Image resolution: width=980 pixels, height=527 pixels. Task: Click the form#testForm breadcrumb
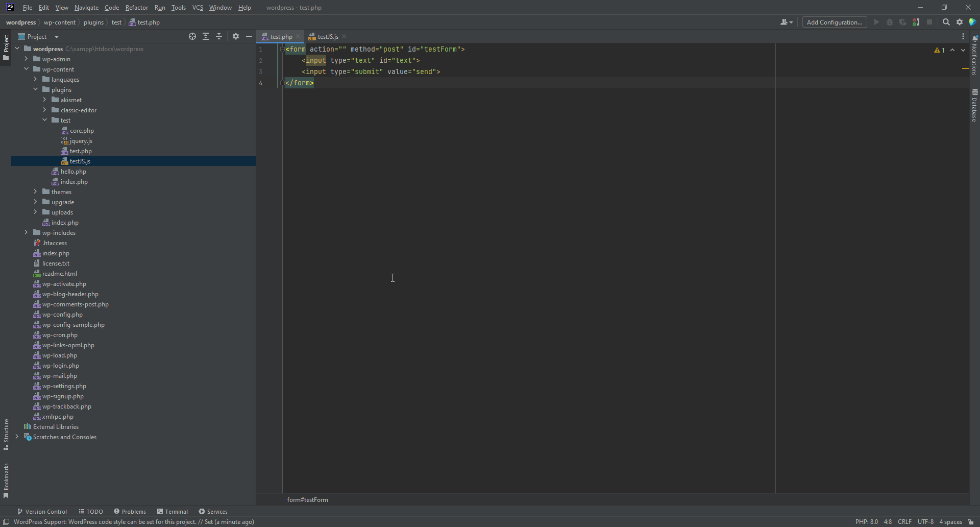pyautogui.click(x=307, y=499)
